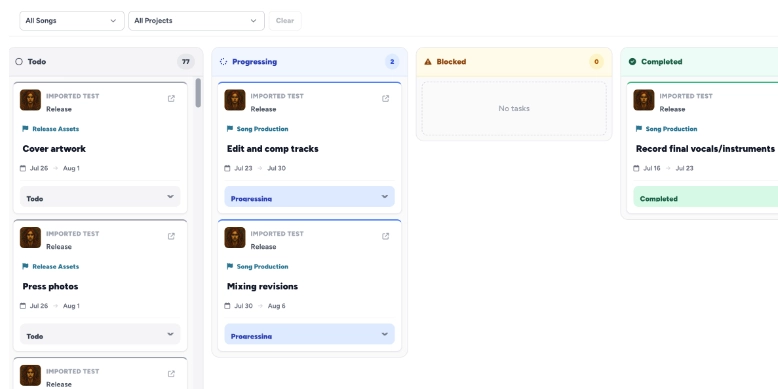The width and height of the screenshot is (778, 389).
Task: Click calendar icon on Press photos card
Action: coord(23,306)
